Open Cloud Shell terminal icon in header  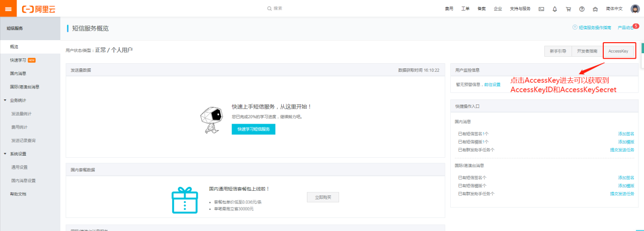[541, 9]
